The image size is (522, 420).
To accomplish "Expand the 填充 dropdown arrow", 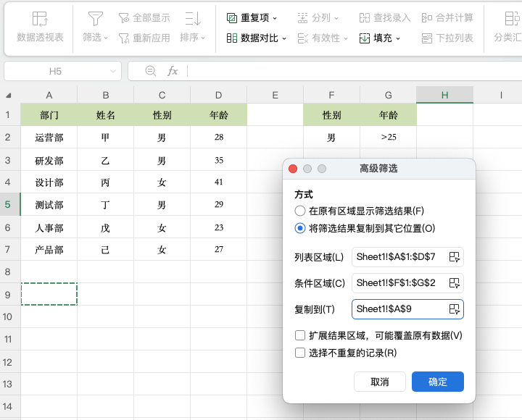I will point(398,38).
